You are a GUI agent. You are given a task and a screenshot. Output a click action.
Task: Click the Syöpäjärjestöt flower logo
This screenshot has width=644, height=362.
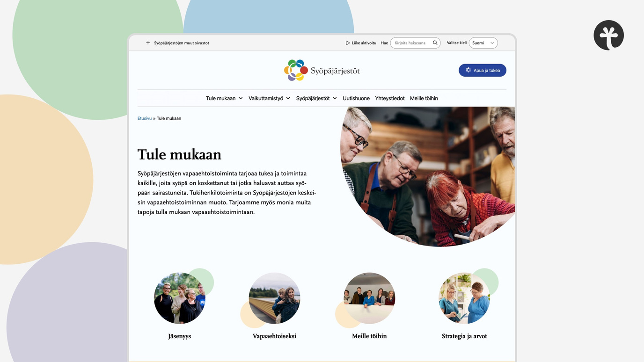pyautogui.click(x=296, y=70)
